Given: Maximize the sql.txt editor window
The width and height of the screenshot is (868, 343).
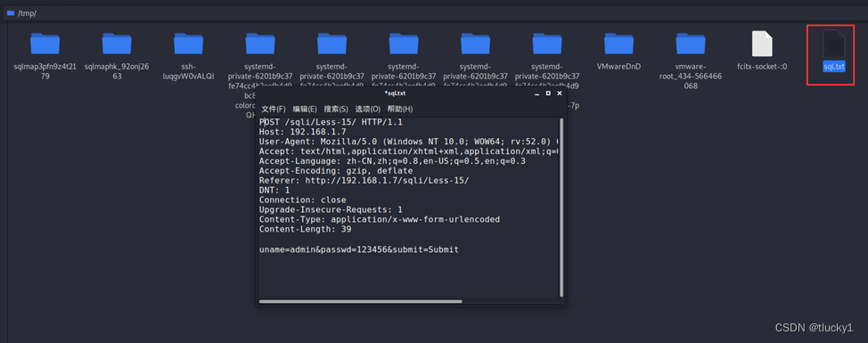Looking at the screenshot, I should click(548, 94).
